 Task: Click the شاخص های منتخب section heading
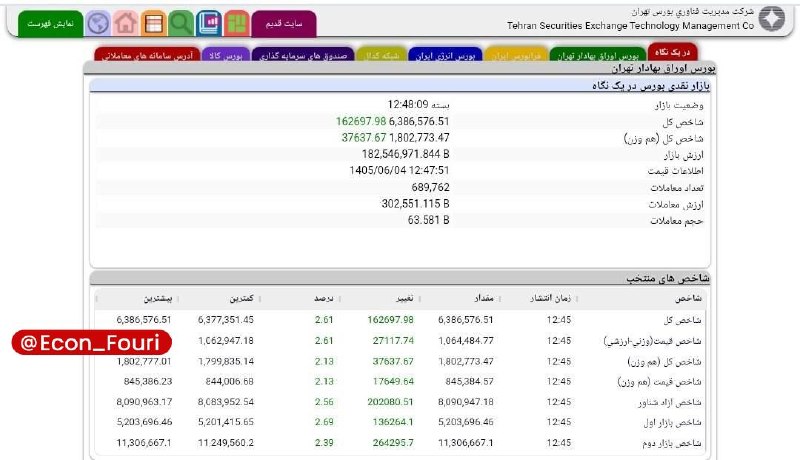(668, 278)
